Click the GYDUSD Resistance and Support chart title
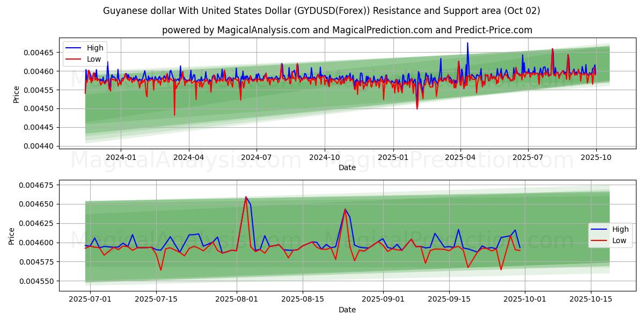644x322 pixels. [x=321, y=11]
